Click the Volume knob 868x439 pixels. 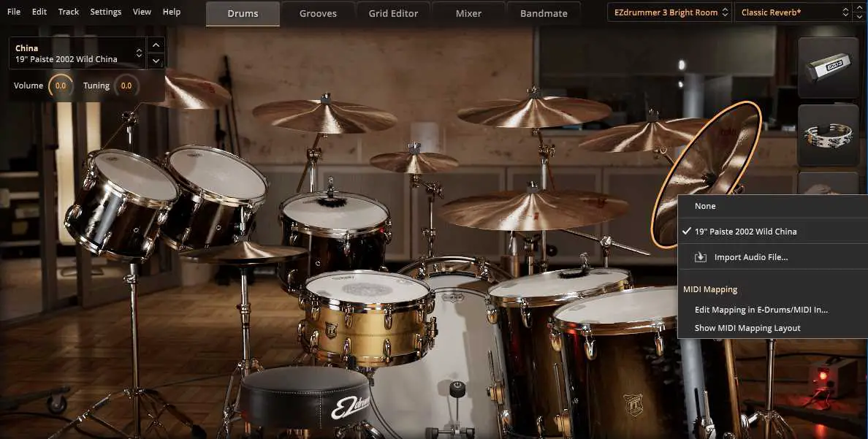(x=61, y=86)
